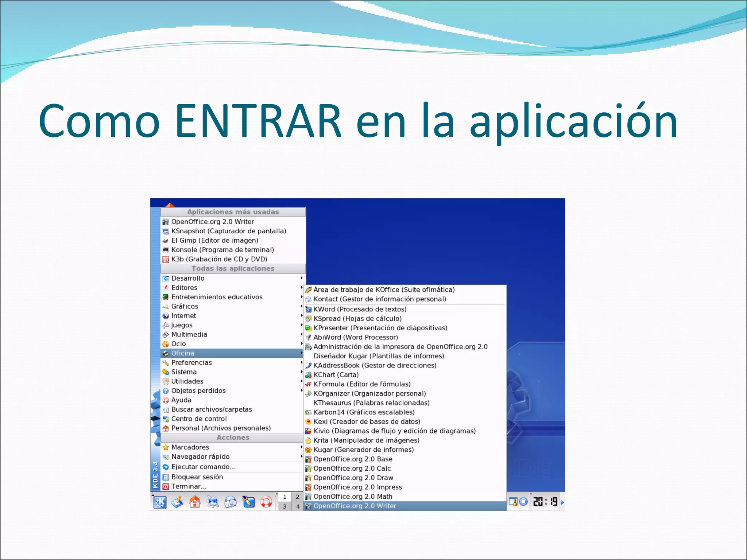This screenshot has height=560, width=747.
Task: Click the Marcadores star icon
Action: point(166,447)
